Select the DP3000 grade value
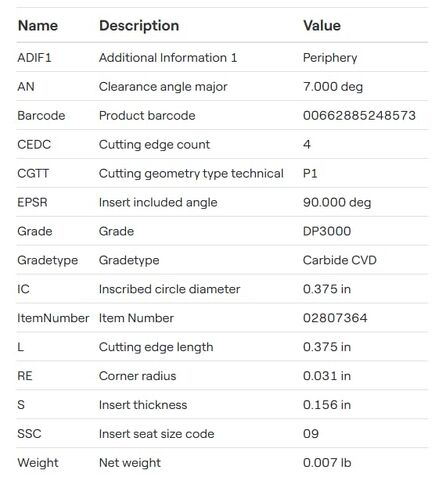 [x=327, y=231]
